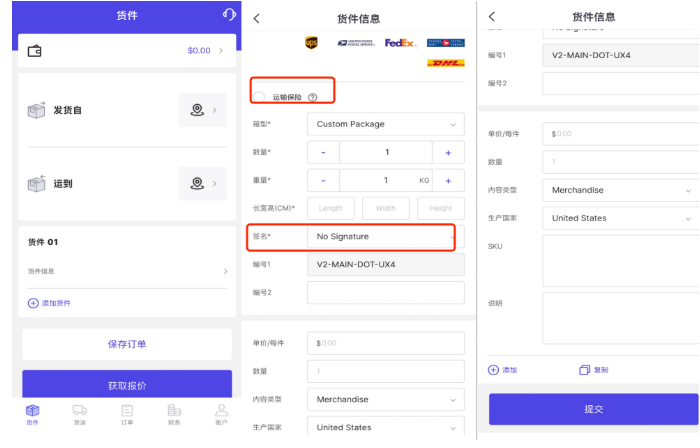Open the wallet balance icon
The width and height of the screenshot is (700, 448).
point(34,50)
